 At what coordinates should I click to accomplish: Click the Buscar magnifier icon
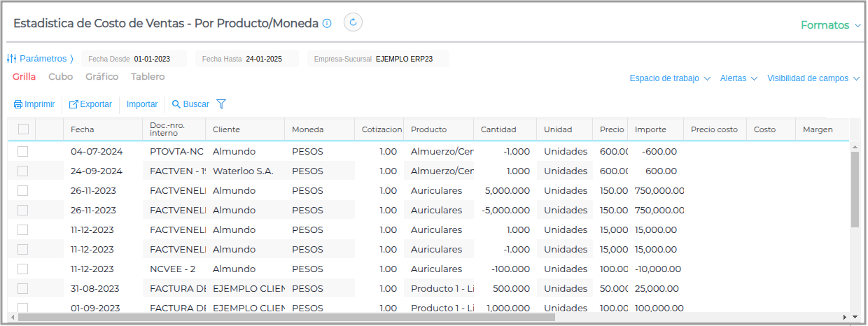176,104
